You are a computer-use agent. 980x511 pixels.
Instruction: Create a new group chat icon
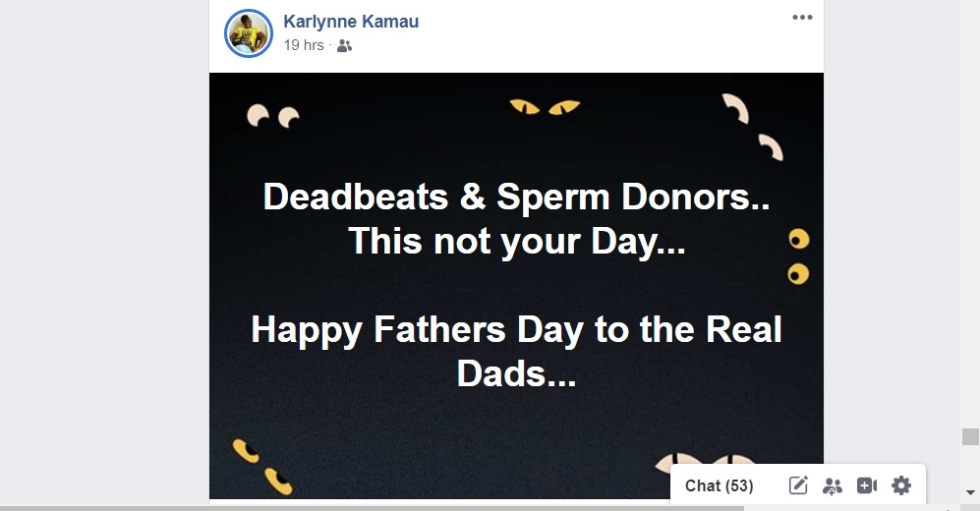pos(833,485)
